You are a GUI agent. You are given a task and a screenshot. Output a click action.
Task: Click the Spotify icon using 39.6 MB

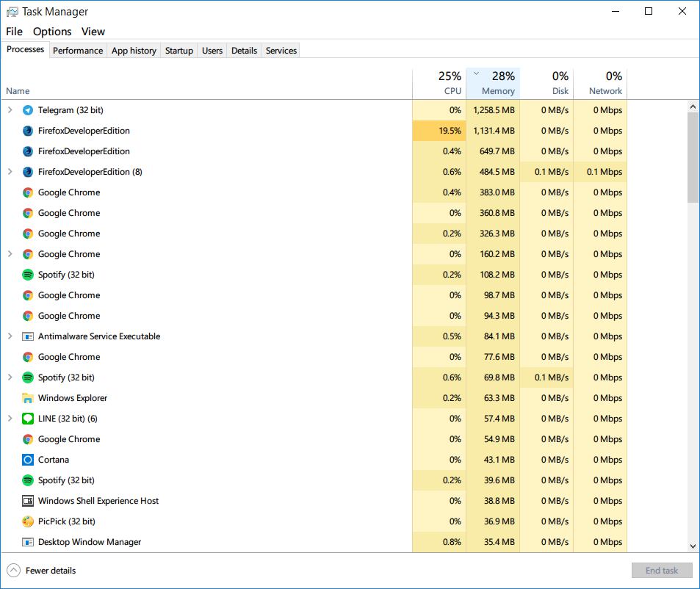click(x=28, y=480)
